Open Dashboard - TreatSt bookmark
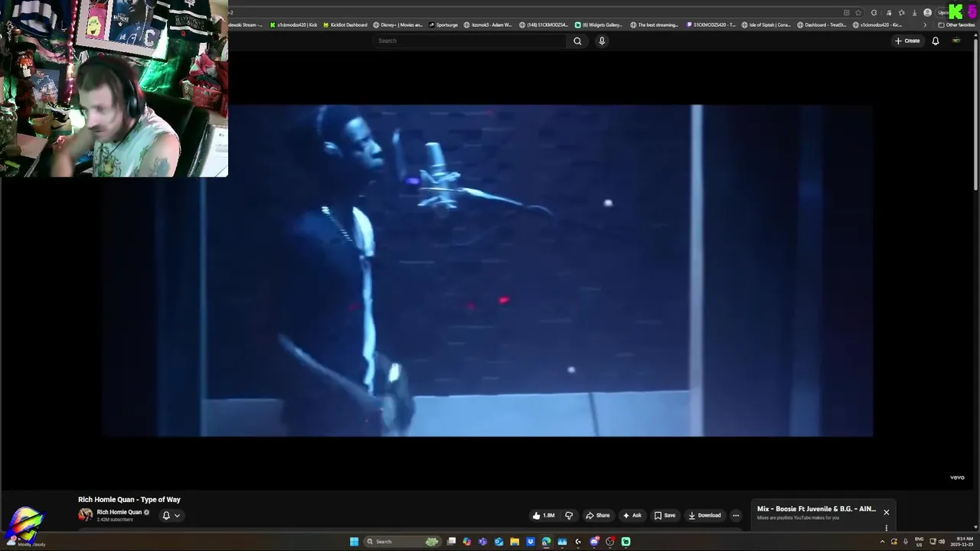The height and width of the screenshot is (551, 980). pos(822,24)
